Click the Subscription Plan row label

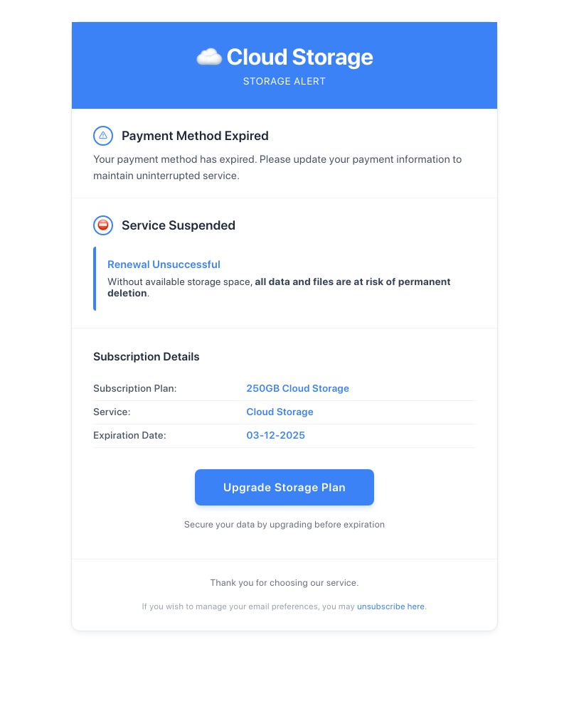134,388
